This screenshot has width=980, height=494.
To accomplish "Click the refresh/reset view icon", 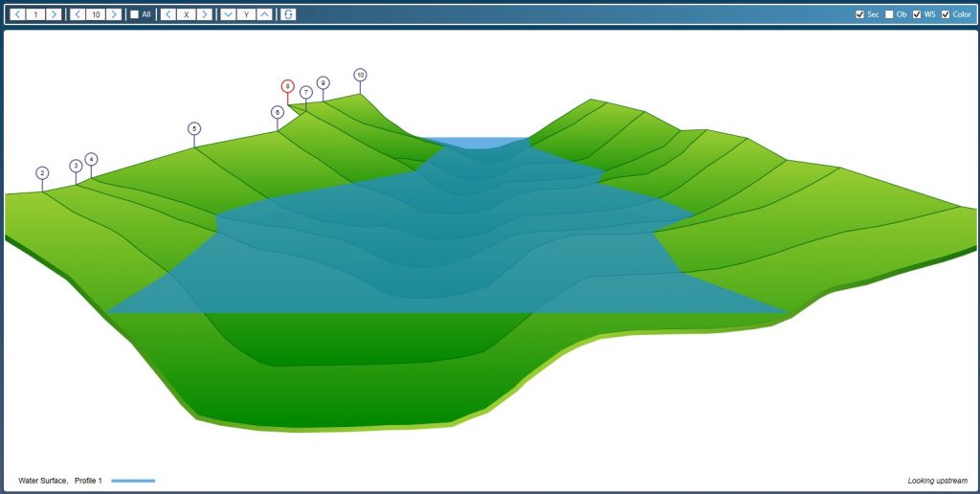I will point(288,14).
